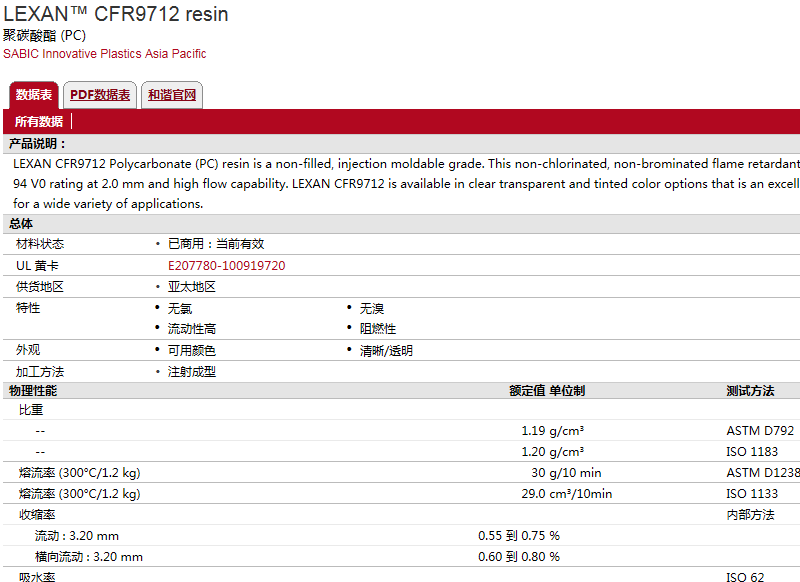Screen dimensions: 800x582
Task: Click the 物理性能 section heading
Action: 33,391
